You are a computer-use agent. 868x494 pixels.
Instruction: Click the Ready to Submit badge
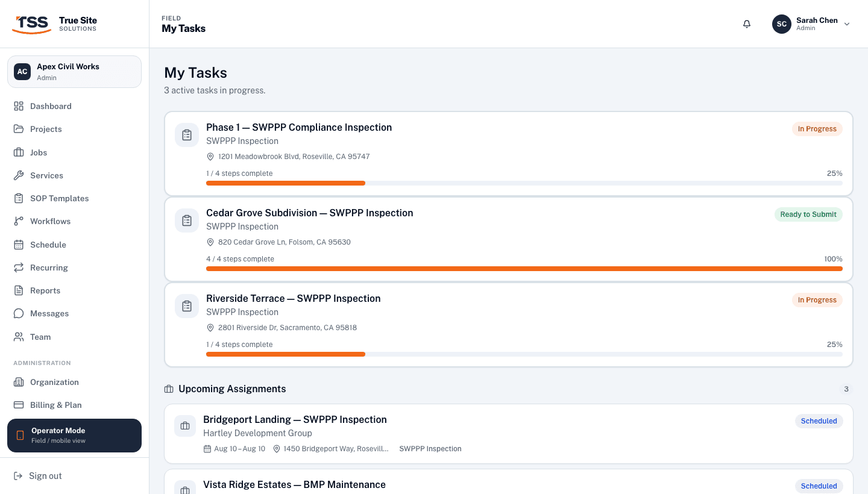coord(808,214)
